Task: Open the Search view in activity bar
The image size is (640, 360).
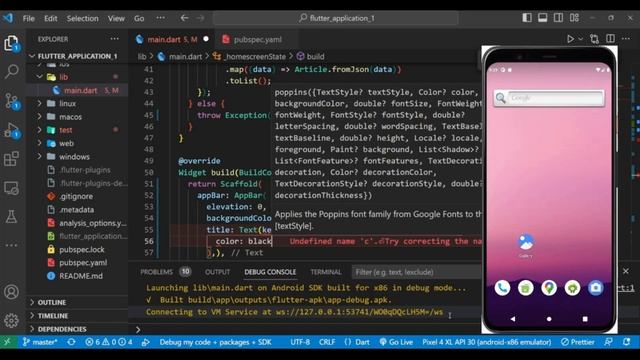Action: (11, 72)
